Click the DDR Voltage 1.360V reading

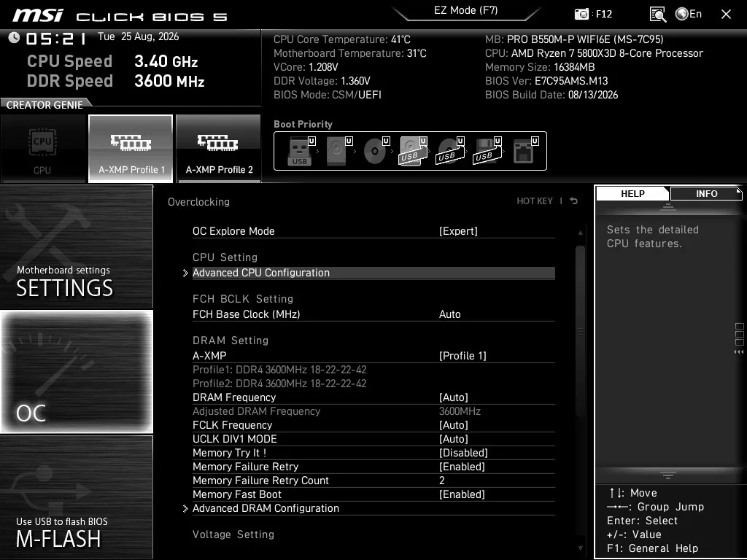pyautogui.click(x=322, y=81)
